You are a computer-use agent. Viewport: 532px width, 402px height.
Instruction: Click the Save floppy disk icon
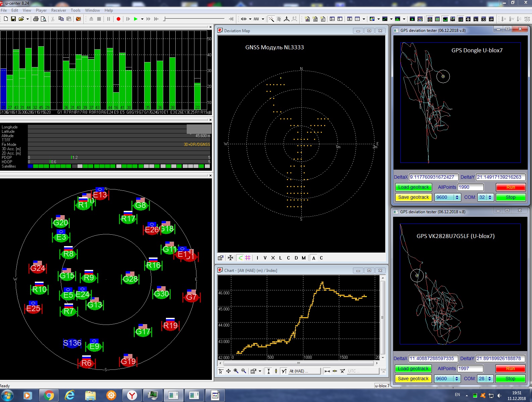pos(13,19)
